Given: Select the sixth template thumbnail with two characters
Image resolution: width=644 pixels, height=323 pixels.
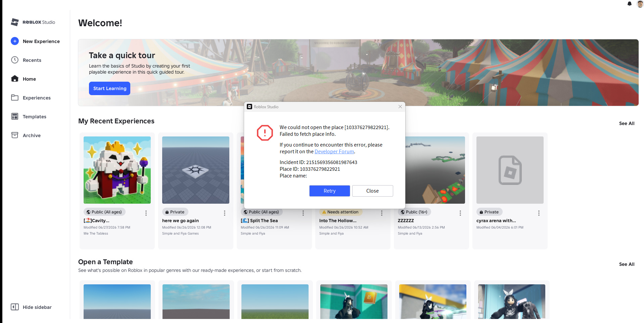Looking at the screenshot, I should [x=512, y=301].
